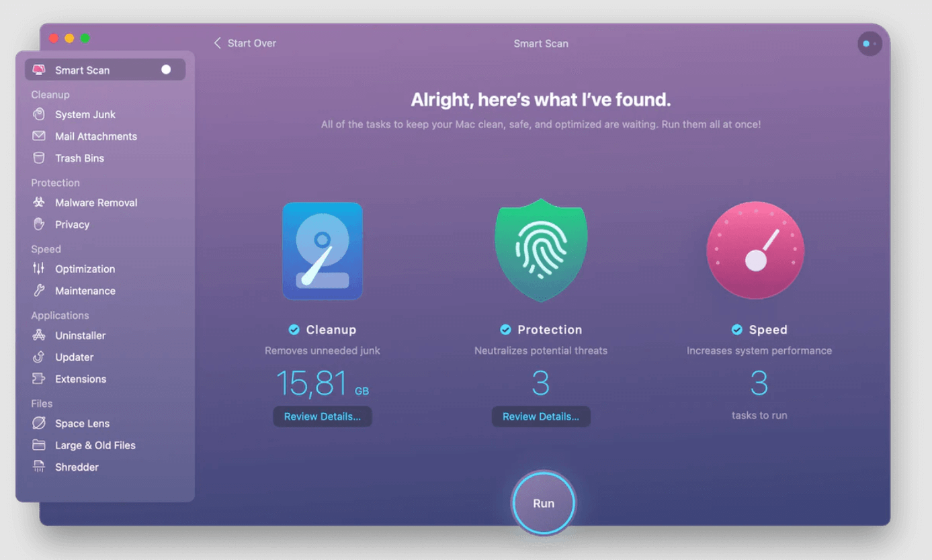Click the "Removes unneeded junk" description
The width and height of the screenshot is (932, 560).
pyautogui.click(x=323, y=351)
